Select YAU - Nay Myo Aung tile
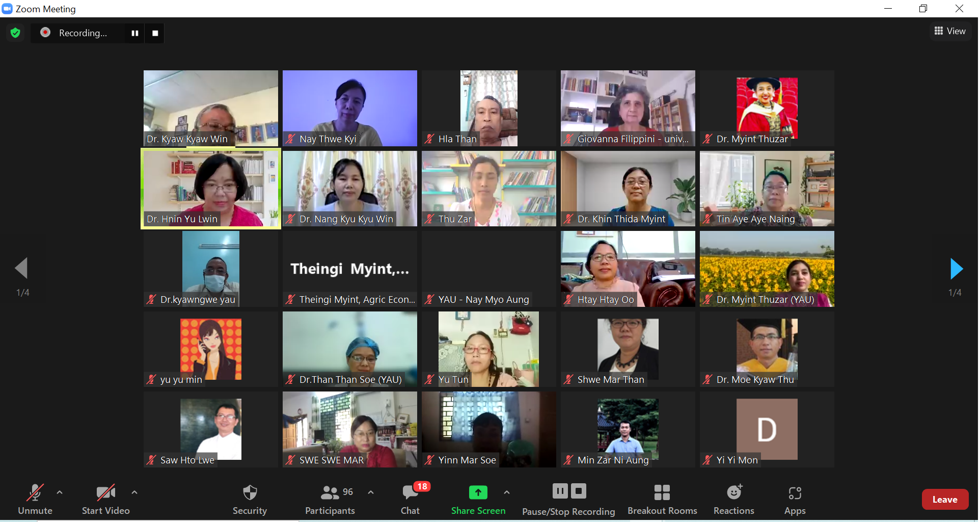 (x=488, y=269)
